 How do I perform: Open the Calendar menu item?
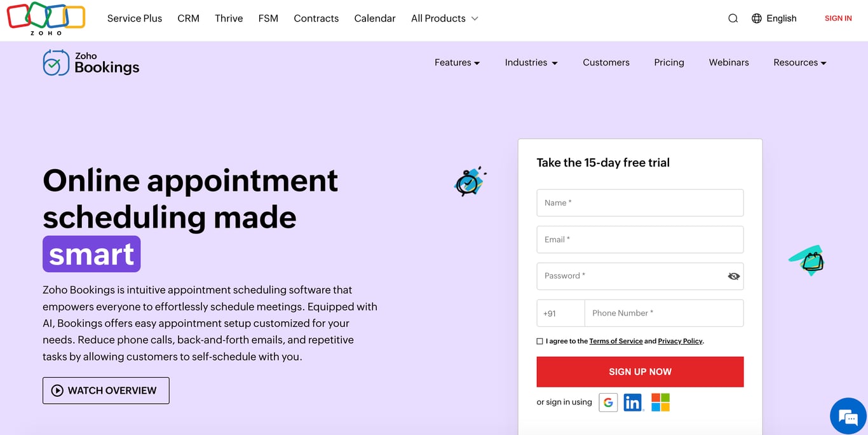pos(374,18)
